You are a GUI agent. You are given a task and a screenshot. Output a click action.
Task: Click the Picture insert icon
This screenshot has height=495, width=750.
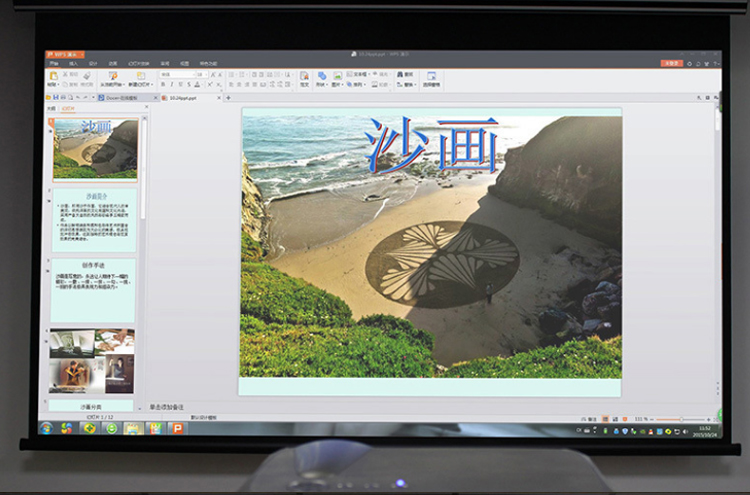coord(338,76)
